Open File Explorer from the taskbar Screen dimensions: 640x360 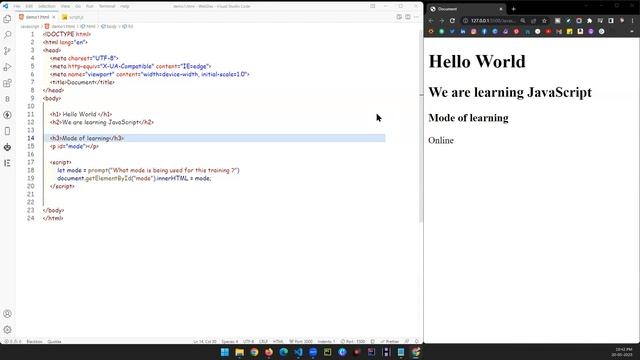tap(240, 352)
